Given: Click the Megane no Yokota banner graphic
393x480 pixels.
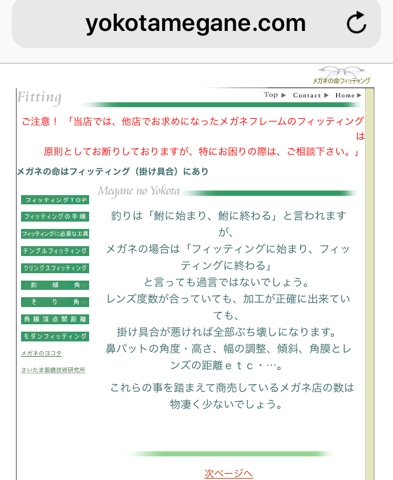Looking at the screenshot, I should coord(139,191).
